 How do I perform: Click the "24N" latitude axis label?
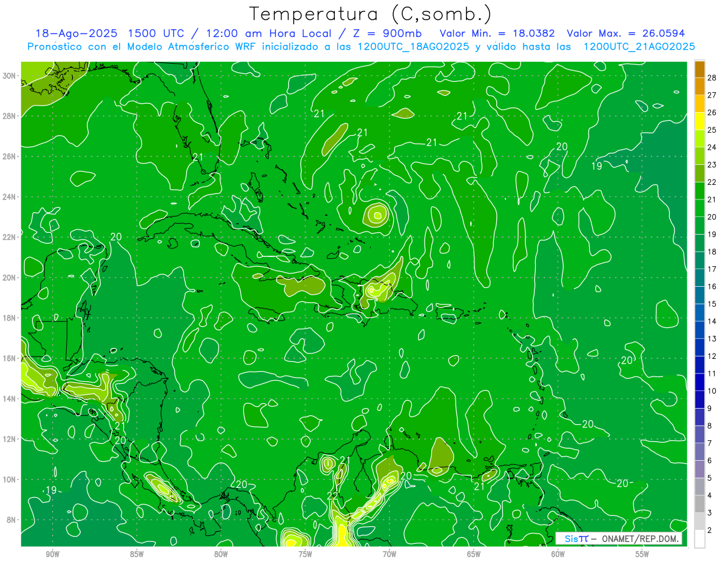point(9,196)
